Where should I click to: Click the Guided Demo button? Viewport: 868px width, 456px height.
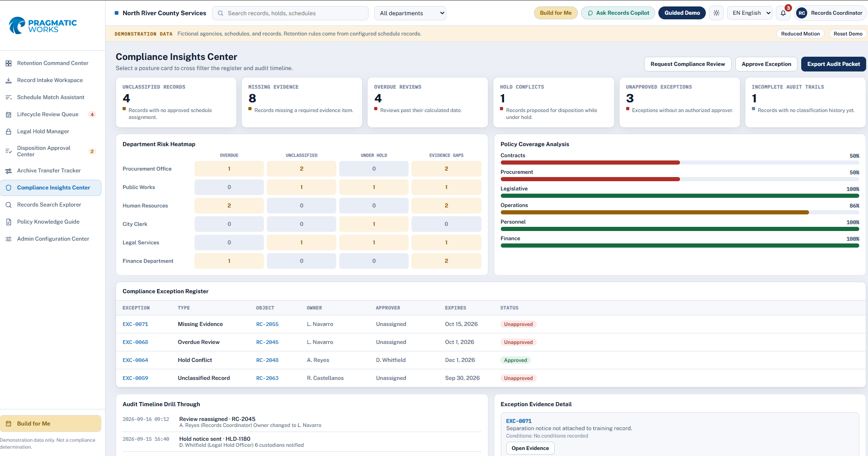[682, 13]
